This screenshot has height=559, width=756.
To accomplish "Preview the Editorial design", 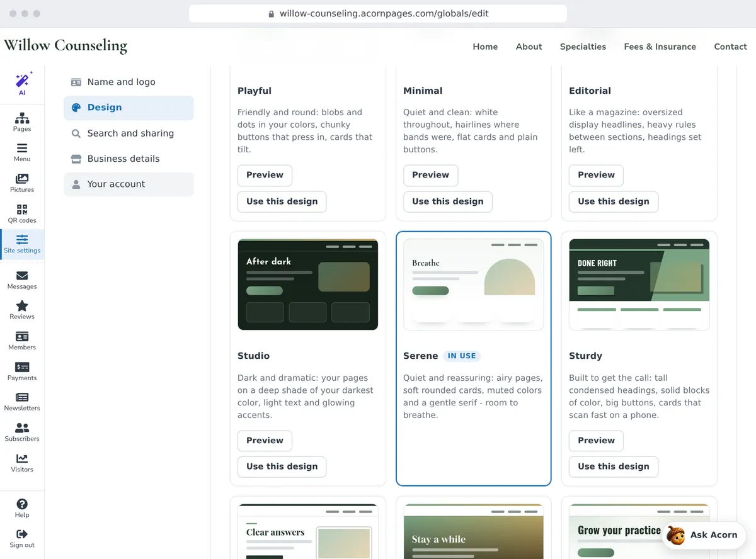I will 596,175.
